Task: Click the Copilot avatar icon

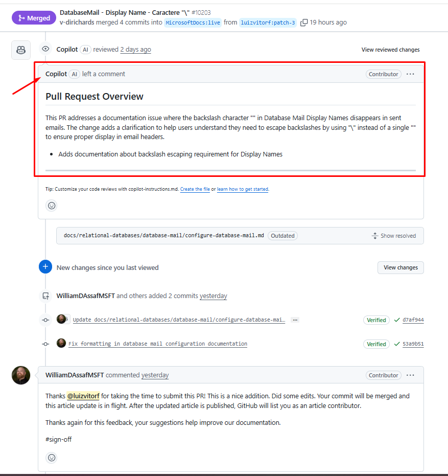Action: coord(21,50)
